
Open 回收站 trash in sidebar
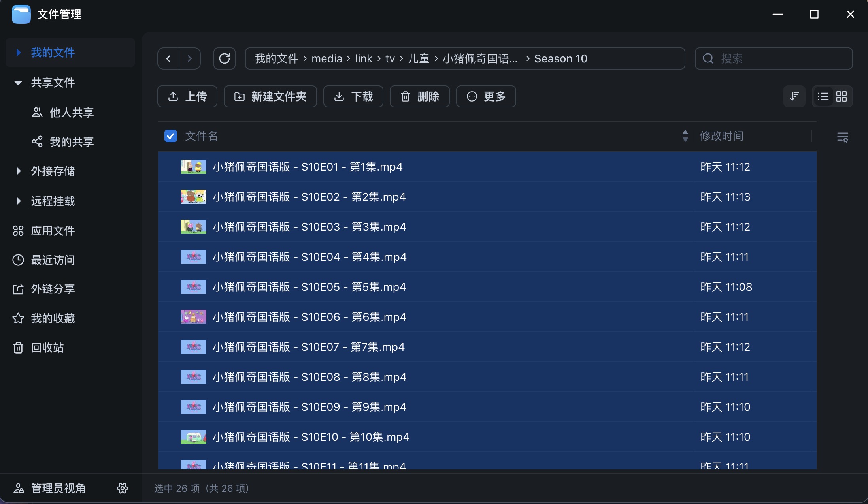47,348
